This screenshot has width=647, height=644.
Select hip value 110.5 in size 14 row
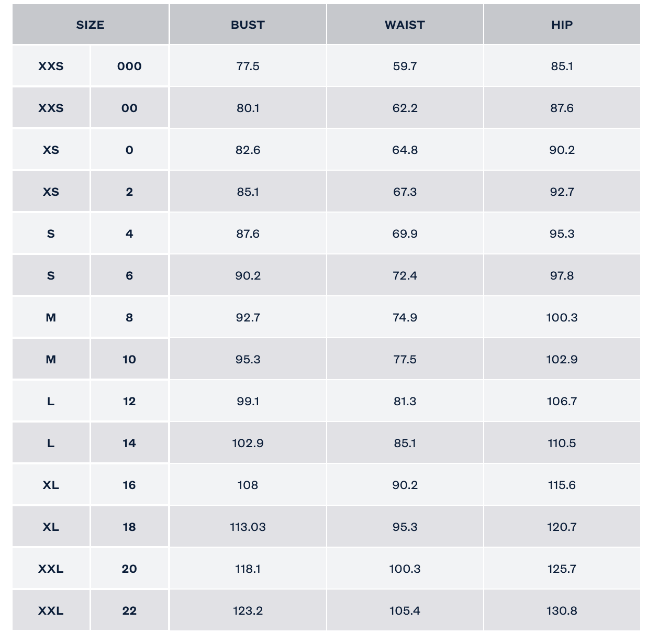point(562,443)
